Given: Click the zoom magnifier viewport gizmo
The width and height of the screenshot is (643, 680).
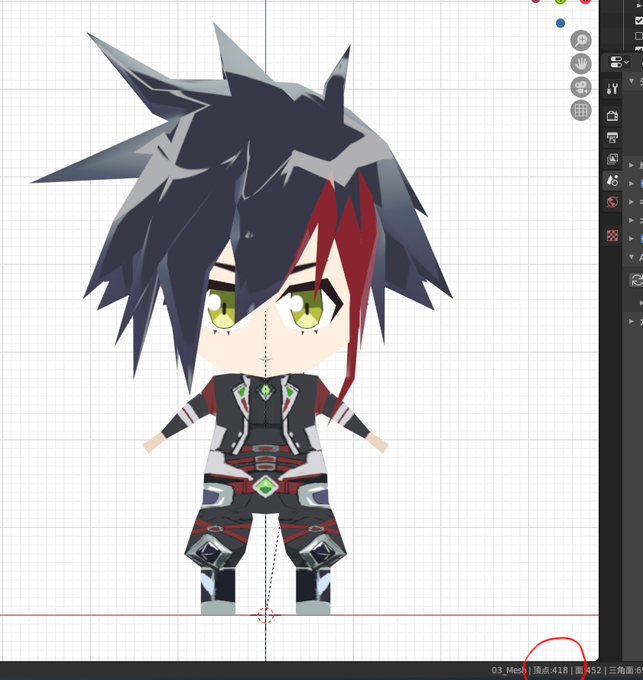Looking at the screenshot, I should coord(581,40).
